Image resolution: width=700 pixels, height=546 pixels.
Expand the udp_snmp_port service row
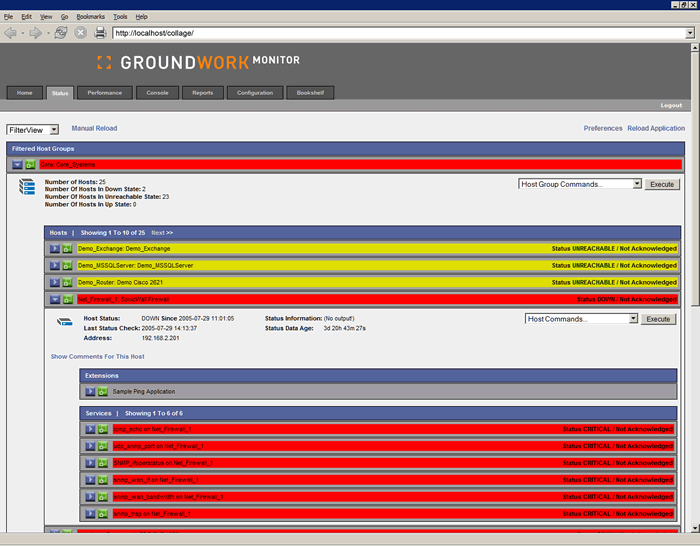[x=90, y=446]
